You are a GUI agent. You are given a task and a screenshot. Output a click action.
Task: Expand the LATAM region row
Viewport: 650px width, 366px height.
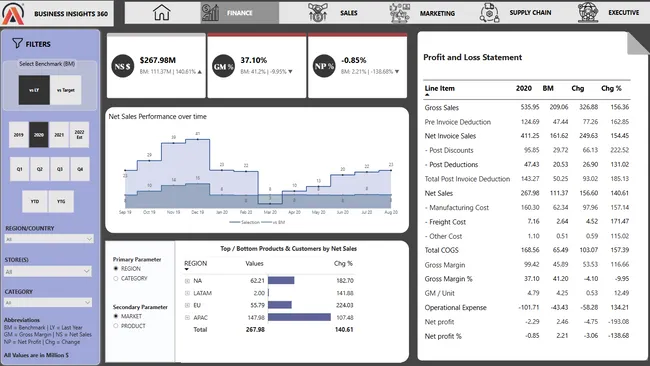coord(187,293)
